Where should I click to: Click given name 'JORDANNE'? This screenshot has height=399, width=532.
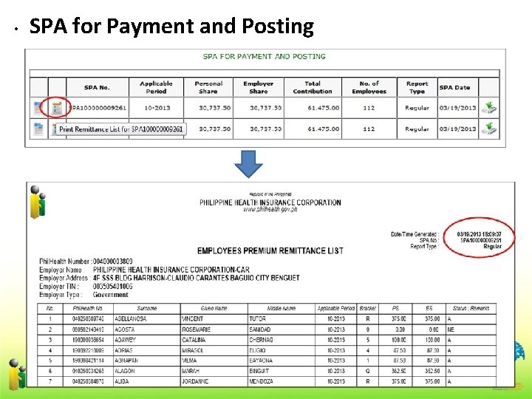(195, 382)
